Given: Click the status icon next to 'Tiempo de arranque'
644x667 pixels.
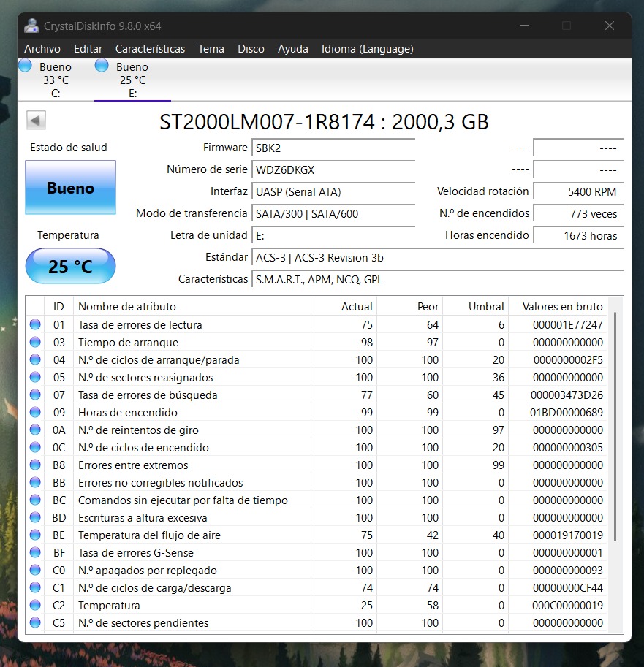Looking at the screenshot, I should click(x=35, y=342).
